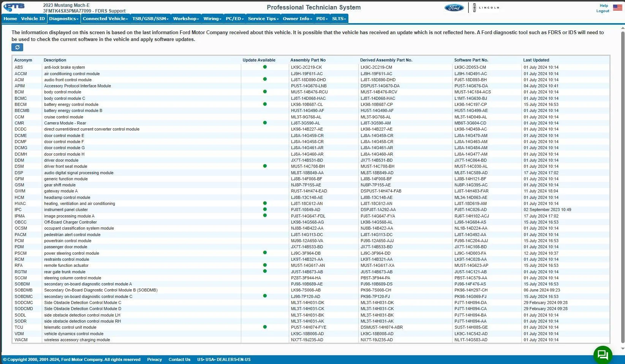Click the RGTM update available green dot
Screen dimensions: 625x364
point(265,271)
